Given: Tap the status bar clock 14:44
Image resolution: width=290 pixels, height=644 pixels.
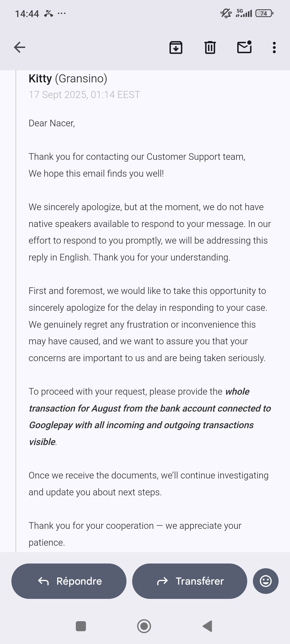Looking at the screenshot, I should coord(27,14).
